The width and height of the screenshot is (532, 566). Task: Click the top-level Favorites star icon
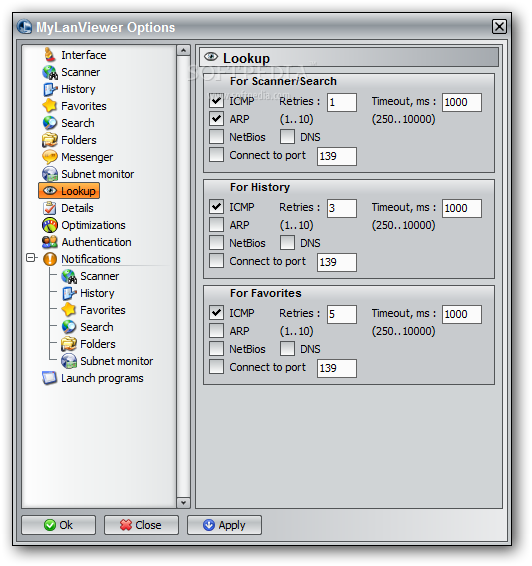[x=50, y=106]
